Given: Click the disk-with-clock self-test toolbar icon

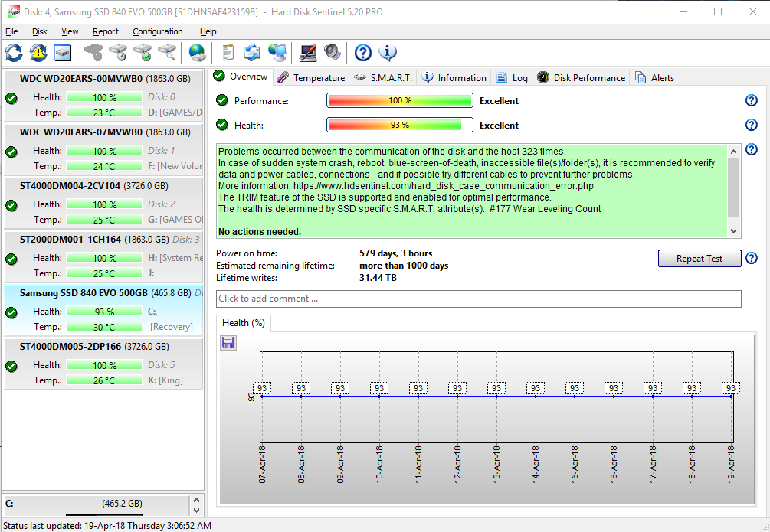Looking at the screenshot, I should point(118,53).
